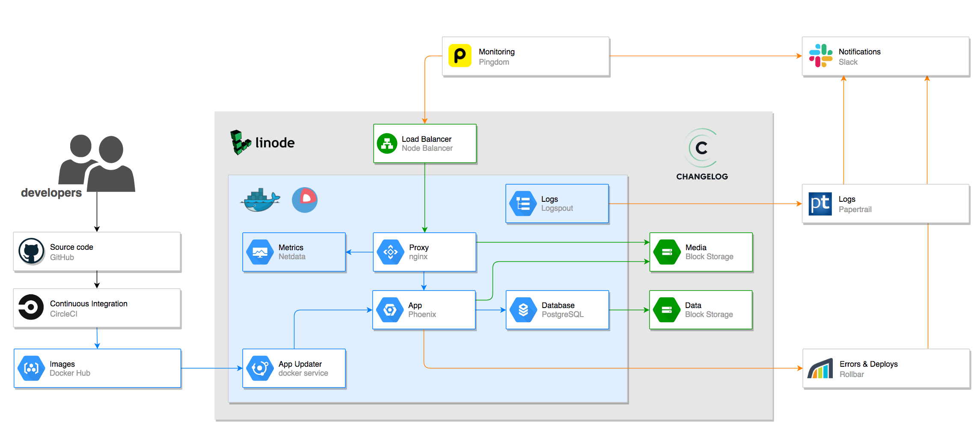Click the PostgreSQL Database hexagon icon

pyautogui.click(x=523, y=310)
